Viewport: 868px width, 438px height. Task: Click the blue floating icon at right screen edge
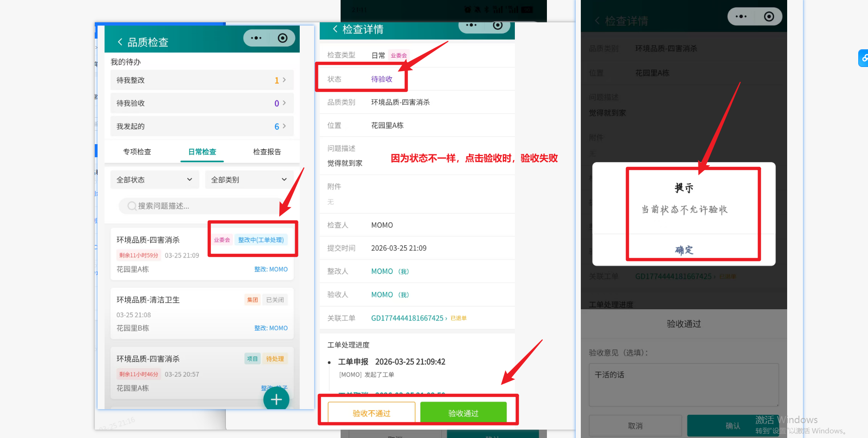point(863,58)
